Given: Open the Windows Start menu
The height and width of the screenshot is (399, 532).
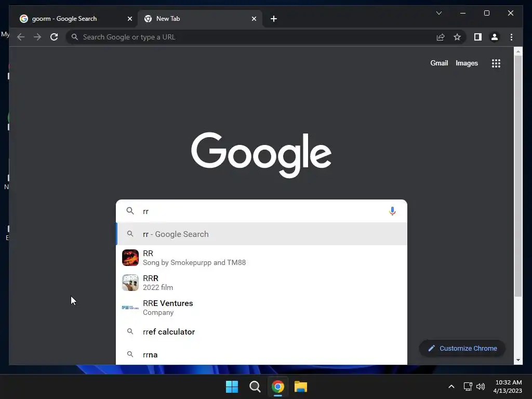Looking at the screenshot, I should point(232,387).
